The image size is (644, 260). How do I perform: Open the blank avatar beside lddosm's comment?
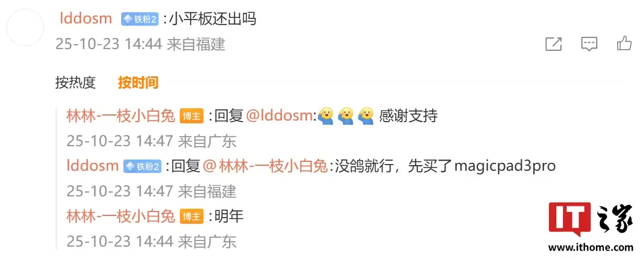(x=25, y=27)
